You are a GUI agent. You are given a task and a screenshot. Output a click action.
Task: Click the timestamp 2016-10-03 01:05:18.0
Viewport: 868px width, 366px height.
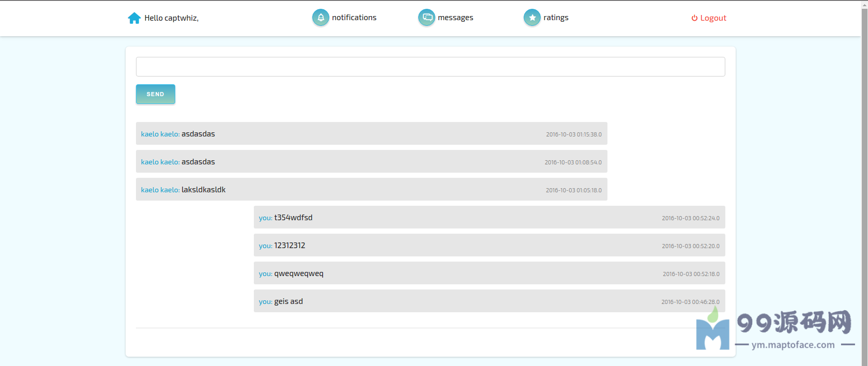pyautogui.click(x=574, y=190)
